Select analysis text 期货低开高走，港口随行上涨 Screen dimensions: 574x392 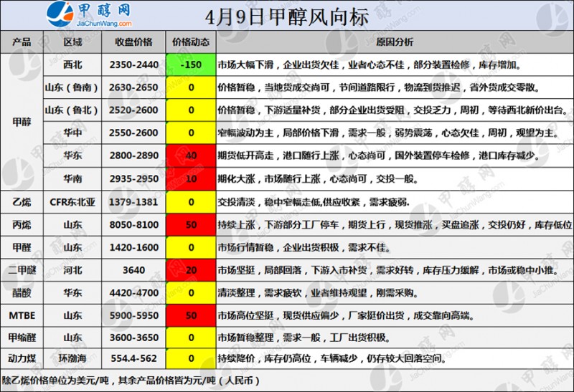pyautogui.click(x=278, y=156)
